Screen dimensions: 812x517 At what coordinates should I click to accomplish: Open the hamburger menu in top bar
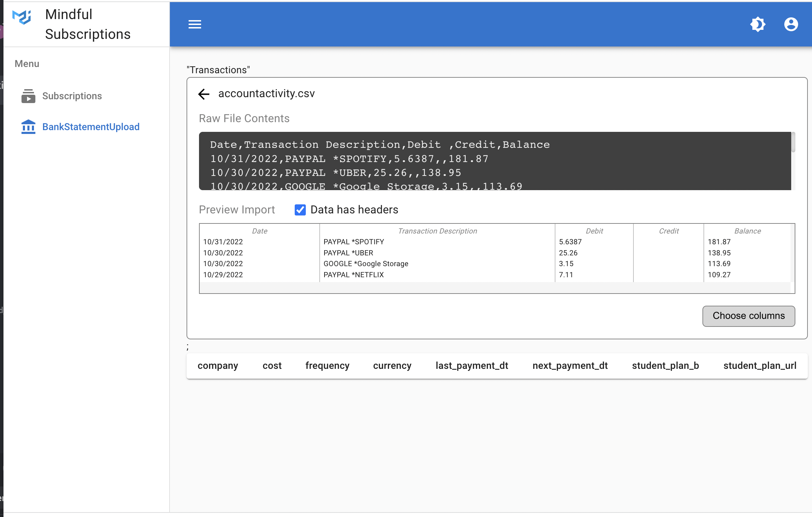[195, 24]
